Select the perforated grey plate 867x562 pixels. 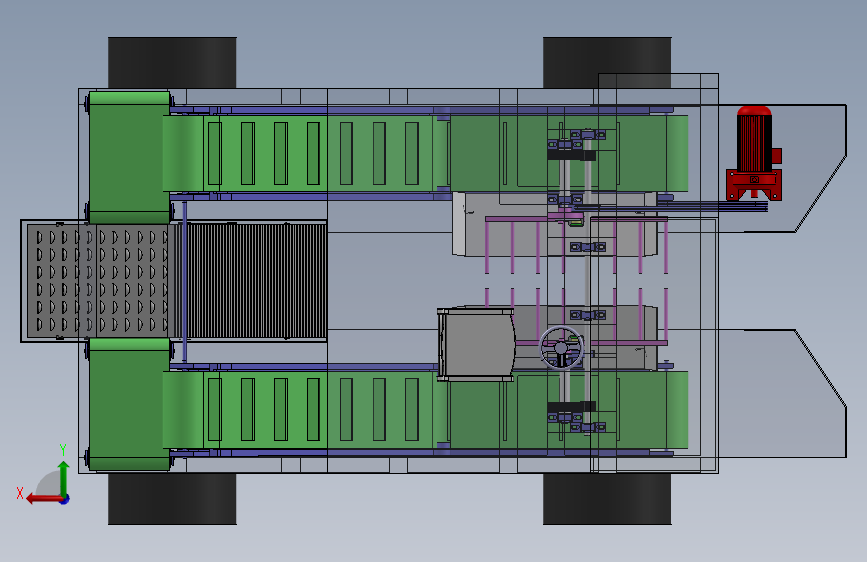(97, 280)
